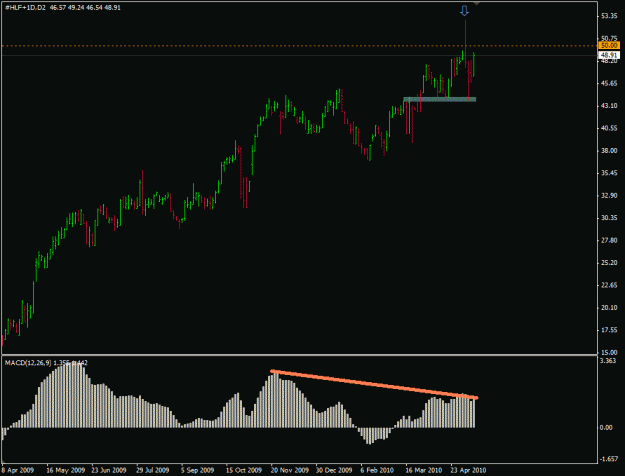Click the 8 Apr 2009 date label
The height and width of the screenshot is (476, 625).
point(18,470)
